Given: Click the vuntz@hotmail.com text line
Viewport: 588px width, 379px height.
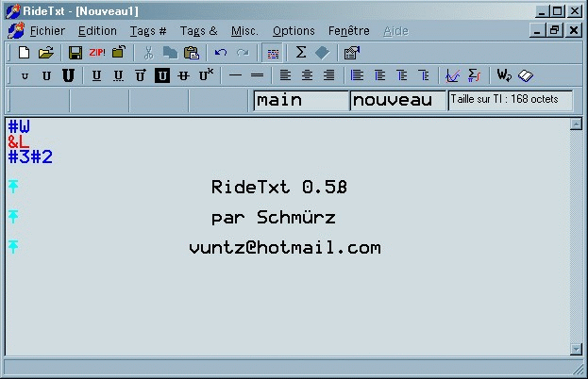Looking at the screenshot, I should pyautogui.click(x=285, y=248).
